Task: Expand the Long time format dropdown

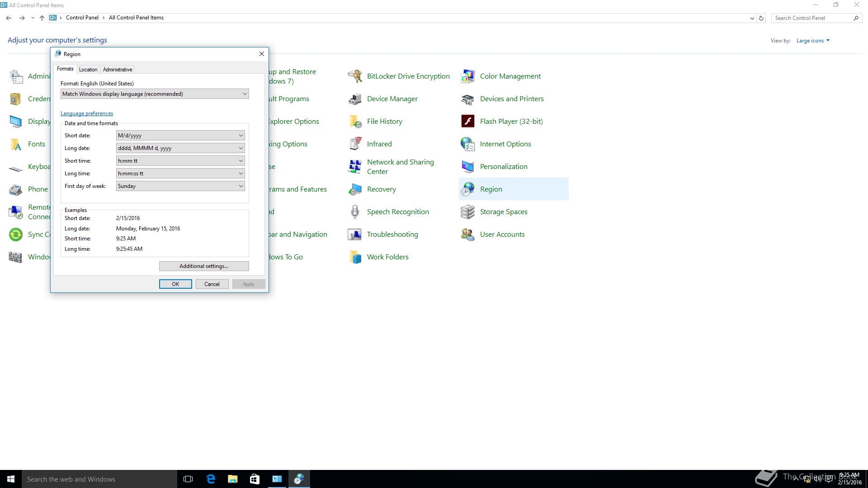Action: tap(180, 174)
